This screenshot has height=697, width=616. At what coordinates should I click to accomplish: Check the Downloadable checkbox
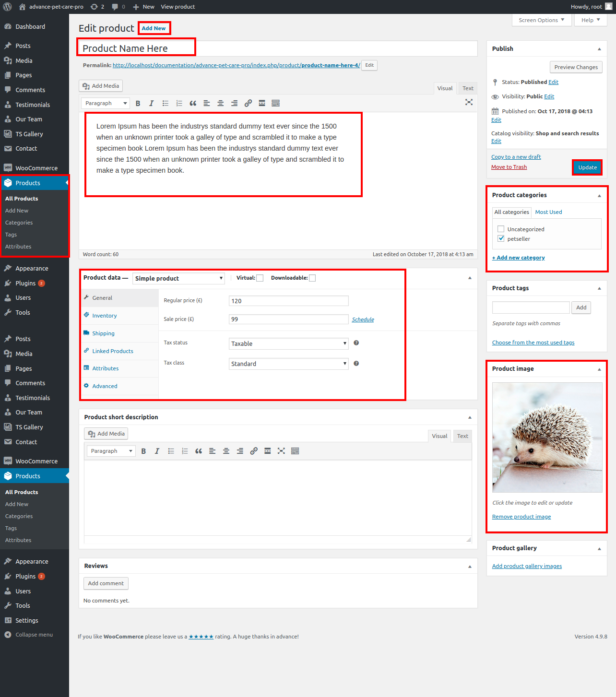312,278
